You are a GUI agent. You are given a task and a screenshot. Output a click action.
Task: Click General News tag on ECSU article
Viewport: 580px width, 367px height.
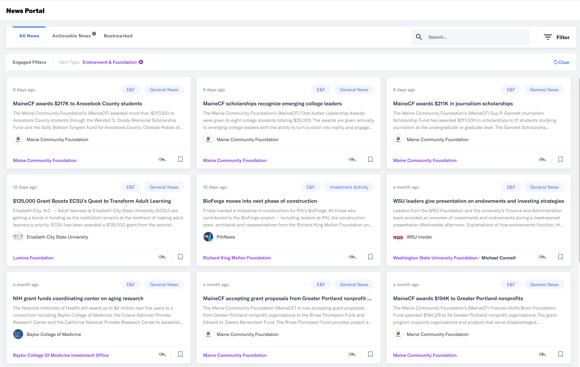[164, 187]
